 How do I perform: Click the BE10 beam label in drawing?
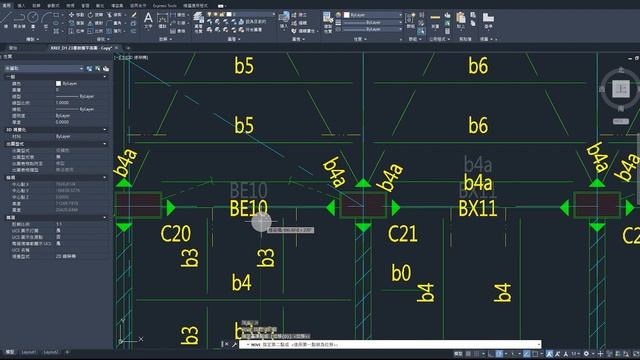click(249, 208)
